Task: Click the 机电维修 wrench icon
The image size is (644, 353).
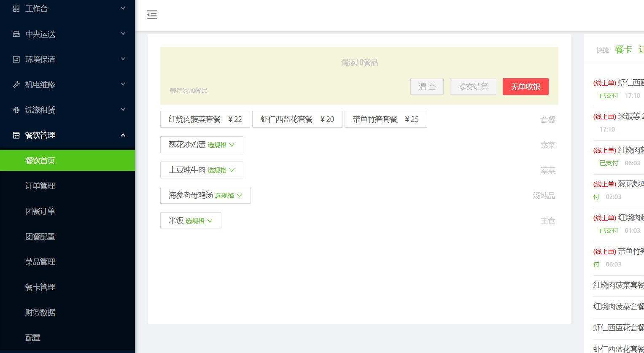Action: [16, 84]
